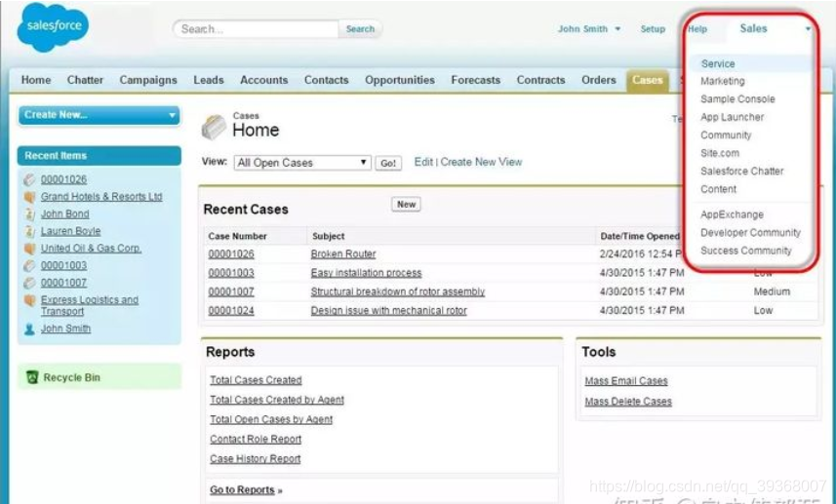The width and height of the screenshot is (836, 504).
Task: Open the Orders tab
Action: (599, 80)
